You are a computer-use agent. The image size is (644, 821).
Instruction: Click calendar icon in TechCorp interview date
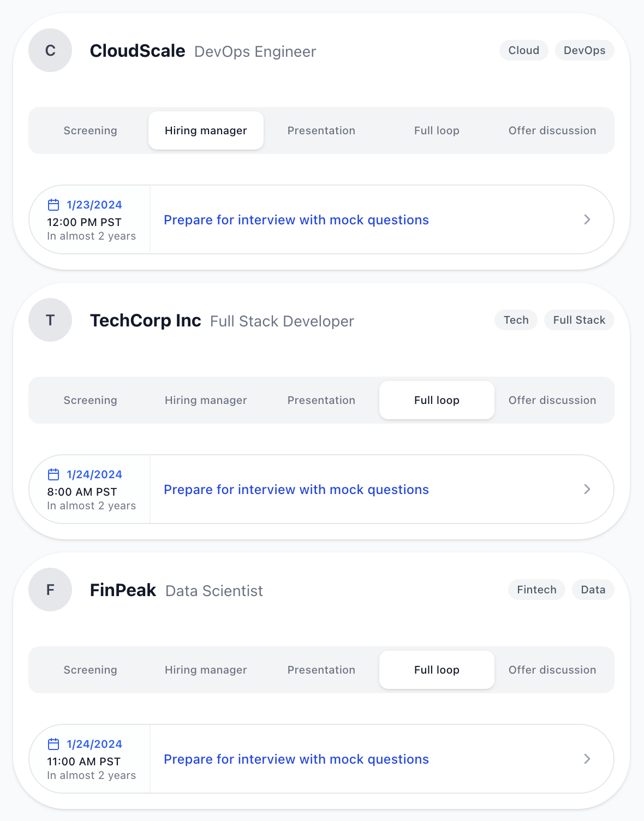[x=53, y=474]
